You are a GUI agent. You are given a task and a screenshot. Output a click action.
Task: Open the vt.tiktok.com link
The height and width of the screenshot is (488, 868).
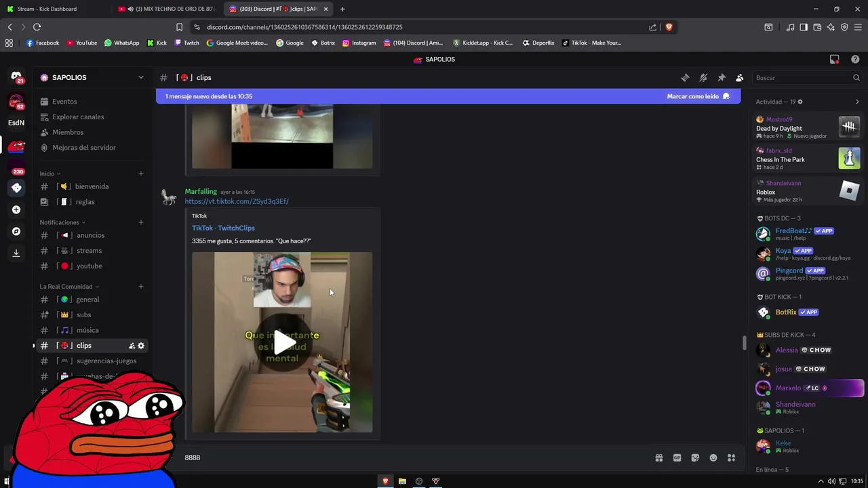point(237,201)
